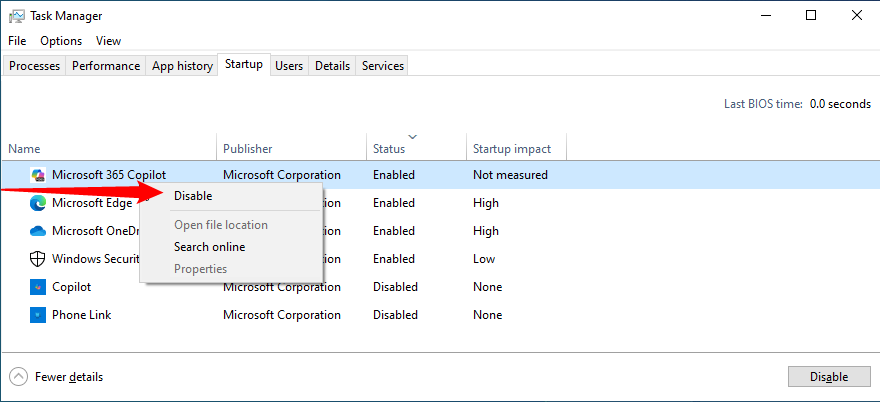Click Low impact value for Windows Security
Screen dimensions: 880x402
point(484,259)
